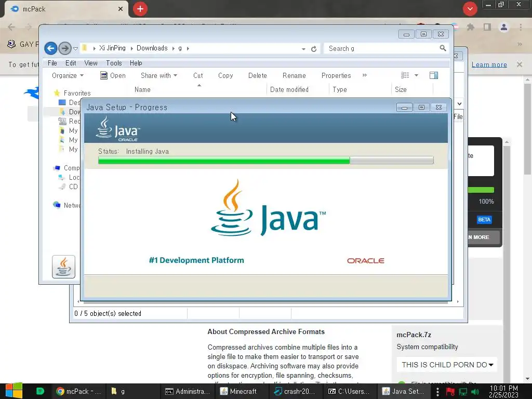Viewport: 532px width, 399px height.
Task: Open the browser extensions puzzle icon
Action: 471,27
